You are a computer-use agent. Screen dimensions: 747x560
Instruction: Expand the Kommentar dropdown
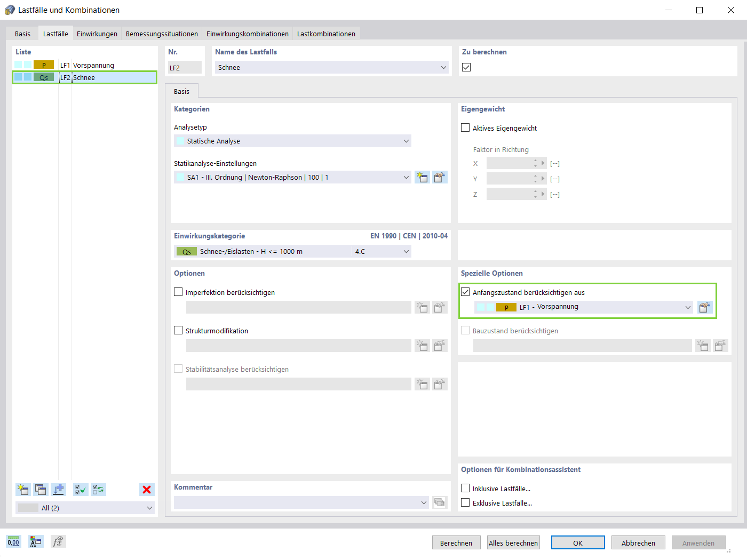[424, 502]
